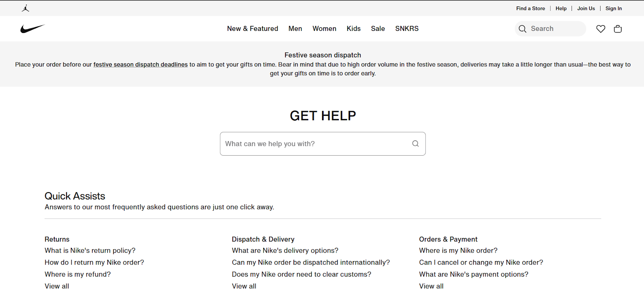Click the Festive season dispatch banner title

(x=323, y=55)
